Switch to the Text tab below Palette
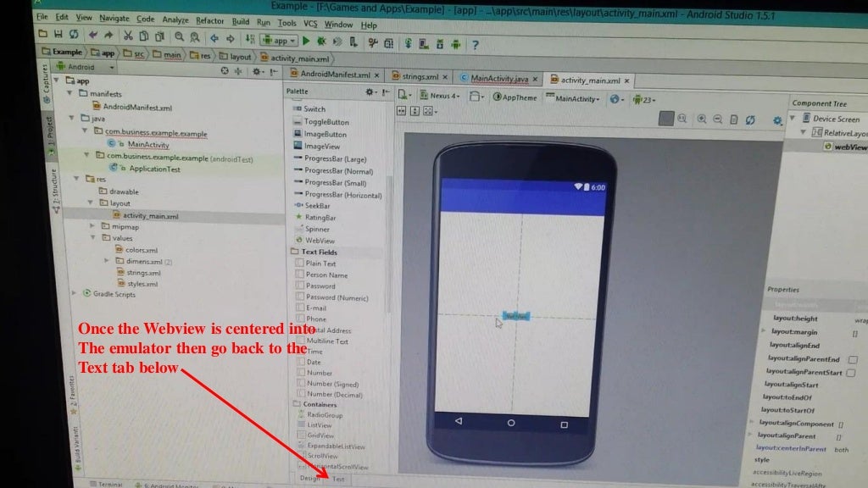This screenshot has width=868, height=488. click(338, 480)
